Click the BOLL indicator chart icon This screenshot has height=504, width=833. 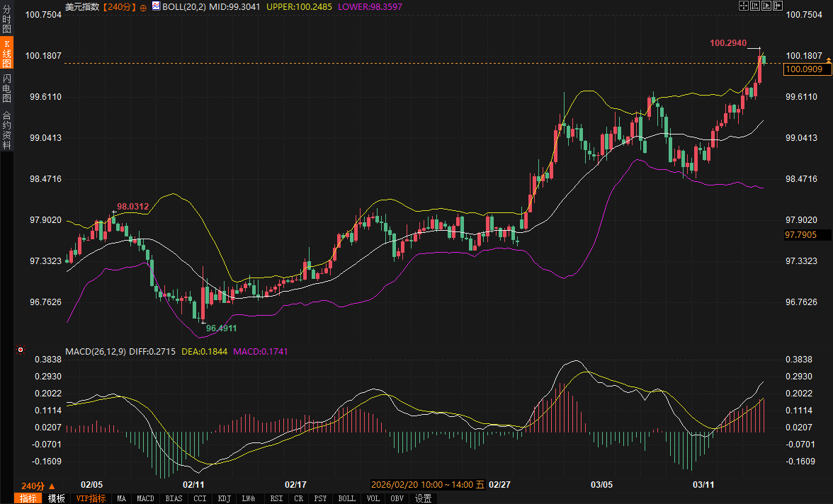pos(156,6)
